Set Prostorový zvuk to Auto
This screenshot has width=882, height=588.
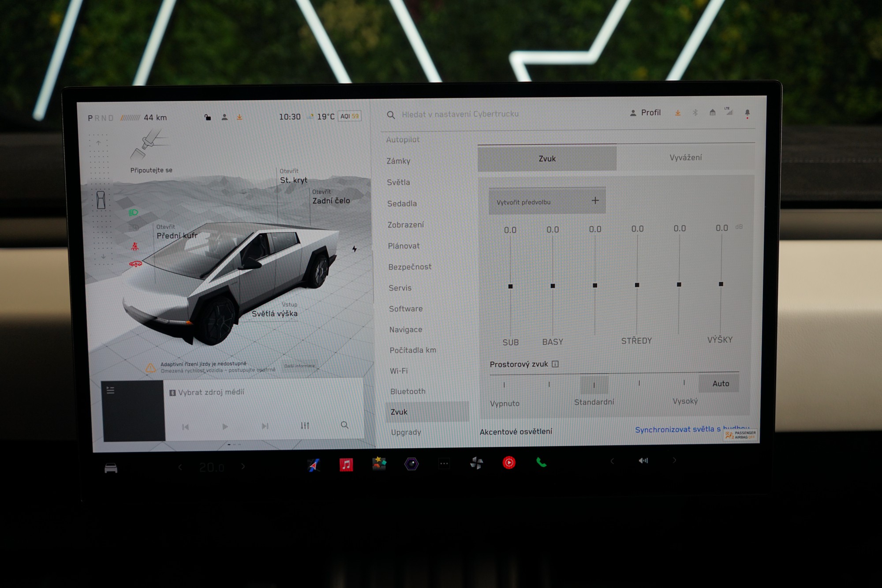[x=721, y=383]
